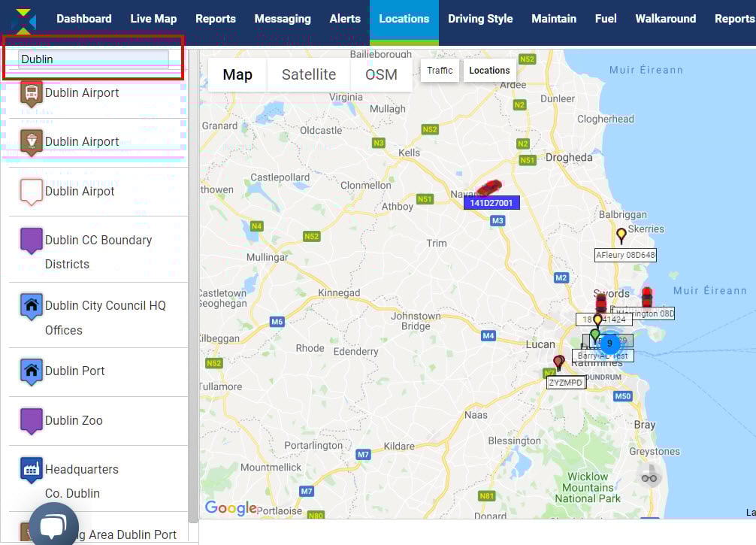756x545 pixels.
Task: Open the chat bubble widget
Action: [x=53, y=525]
